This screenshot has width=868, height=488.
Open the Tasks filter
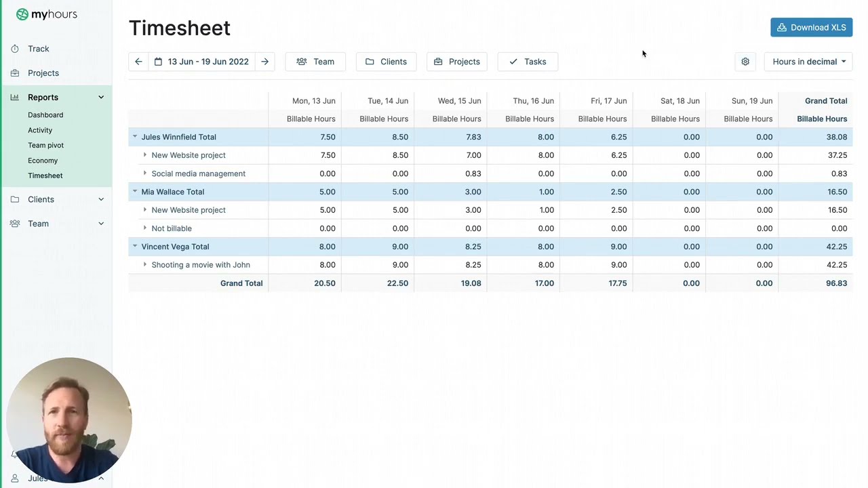(x=528, y=62)
